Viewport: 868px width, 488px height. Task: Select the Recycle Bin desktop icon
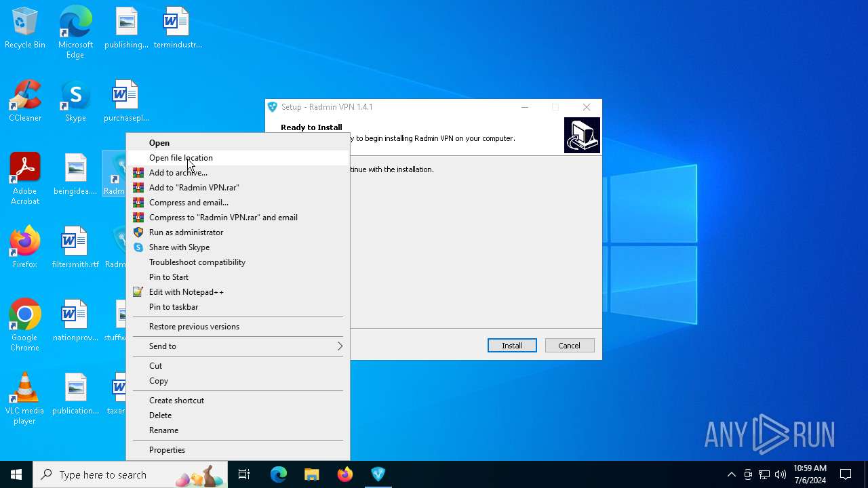coord(25,28)
